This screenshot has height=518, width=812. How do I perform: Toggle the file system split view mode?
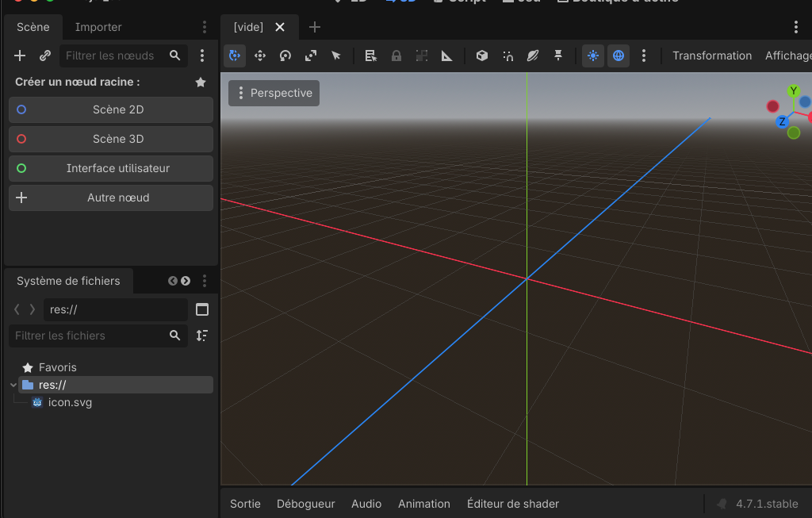click(x=202, y=309)
